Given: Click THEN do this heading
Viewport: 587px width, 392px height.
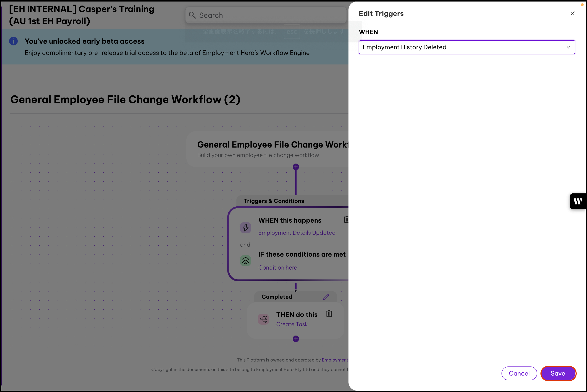Looking at the screenshot, I should pos(297,315).
